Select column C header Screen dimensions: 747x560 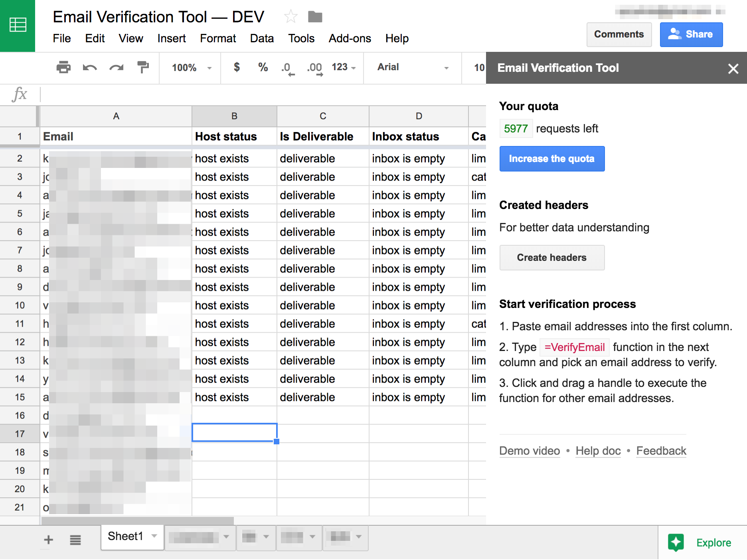(x=323, y=116)
